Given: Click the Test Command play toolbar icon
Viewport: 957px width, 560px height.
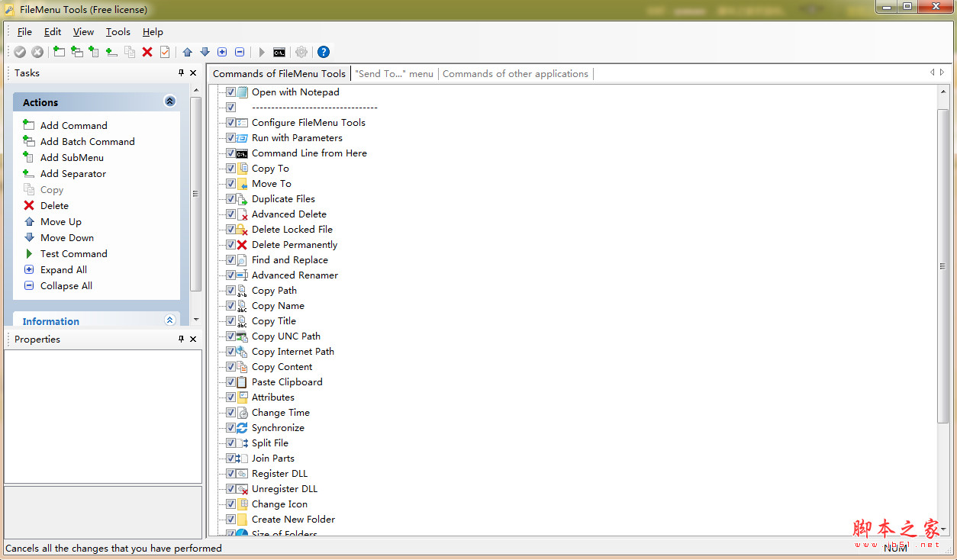Looking at the screenshot, I should pos(262,52).
